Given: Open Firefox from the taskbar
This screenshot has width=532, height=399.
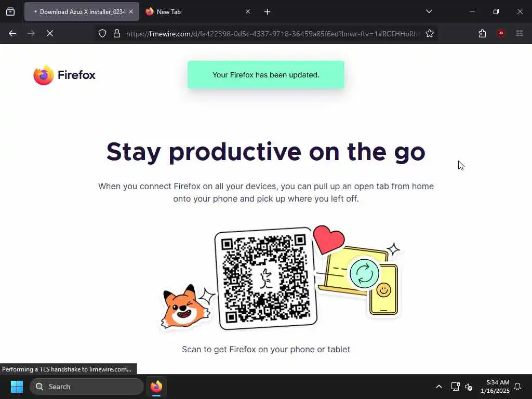Looking at the screenshot, I should coord(156,387).
